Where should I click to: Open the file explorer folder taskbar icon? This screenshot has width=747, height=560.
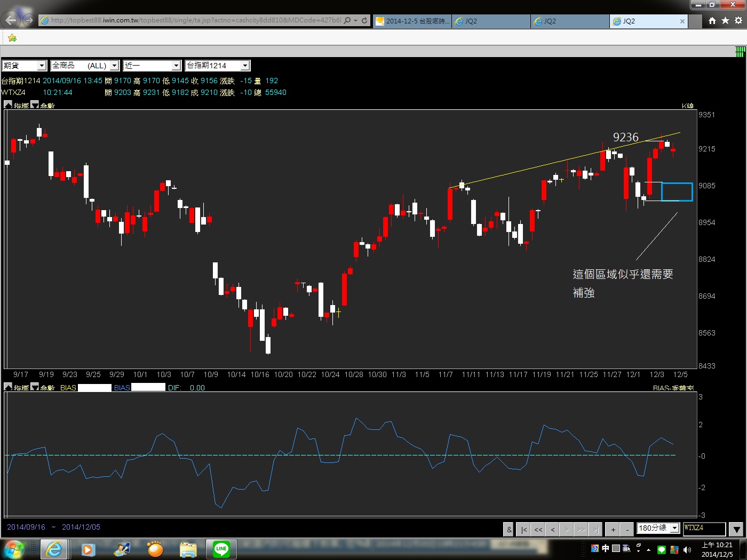tap(188, 549)
